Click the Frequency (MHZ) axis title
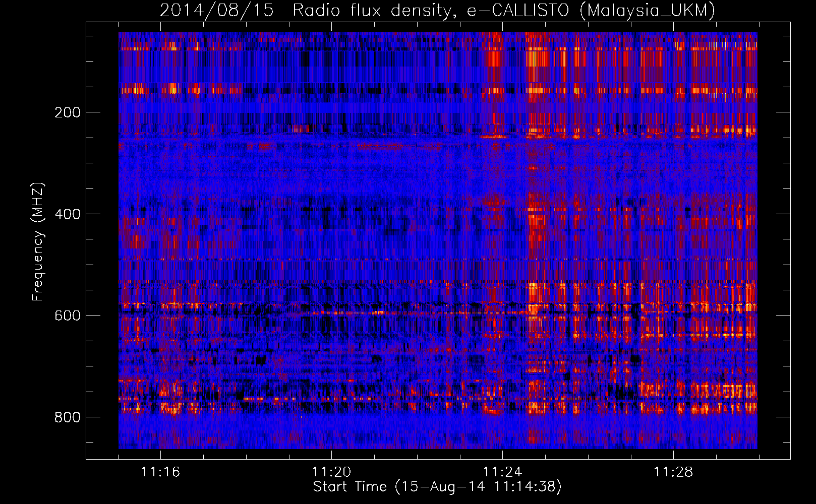 [x=38, y=241]
